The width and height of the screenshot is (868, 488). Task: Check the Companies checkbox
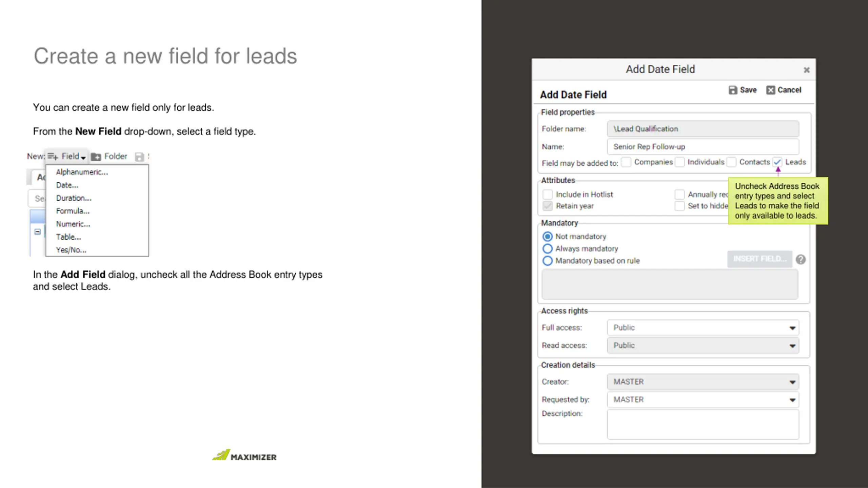click(626, 162)
